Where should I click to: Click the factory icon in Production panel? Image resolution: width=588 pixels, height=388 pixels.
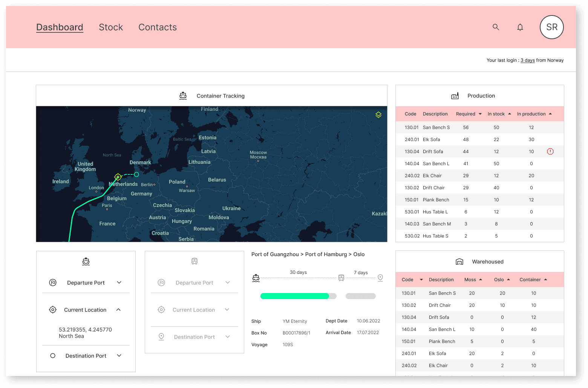(x=455, y=96)
